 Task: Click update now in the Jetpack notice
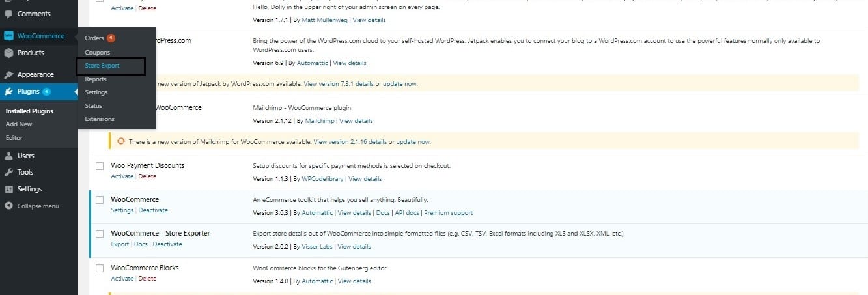[x=399, y=84]
